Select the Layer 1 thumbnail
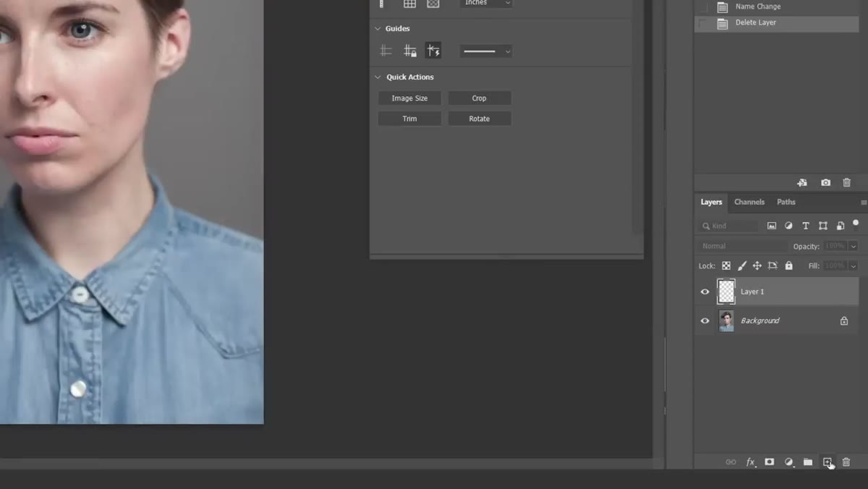The image size is (868, 489). click(726, 292)
